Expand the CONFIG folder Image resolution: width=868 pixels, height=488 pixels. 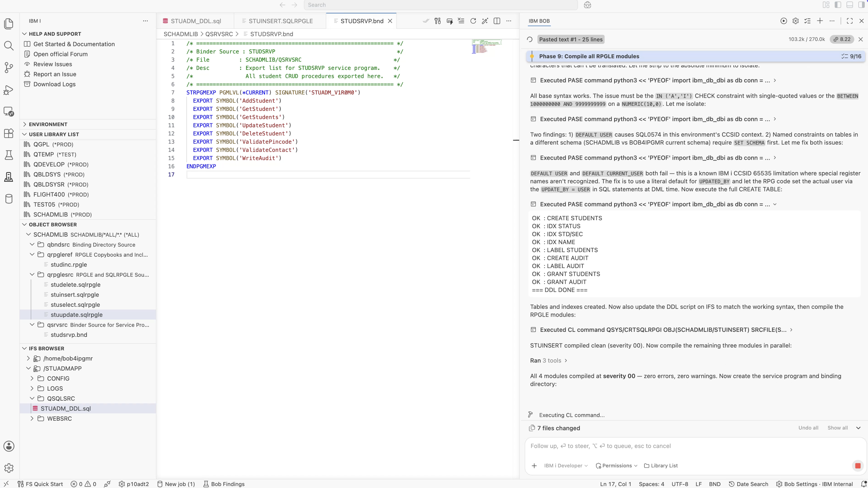pos(32,378)
